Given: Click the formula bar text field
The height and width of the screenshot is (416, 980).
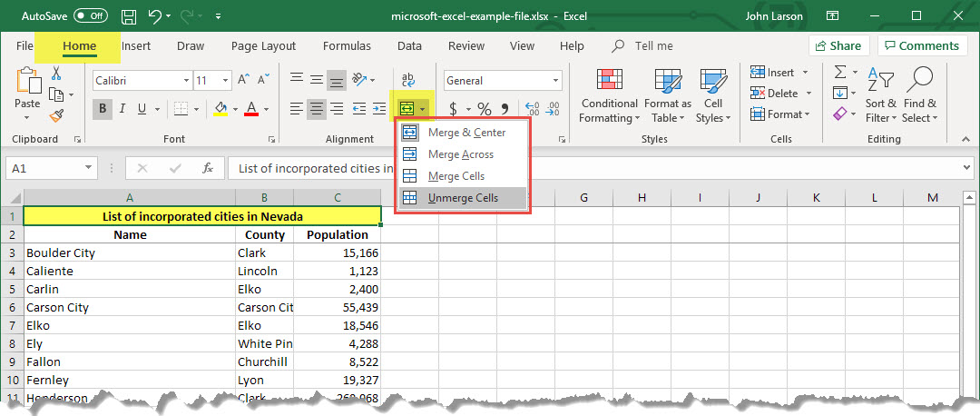Looking at the screenshot, I should 590,168.
